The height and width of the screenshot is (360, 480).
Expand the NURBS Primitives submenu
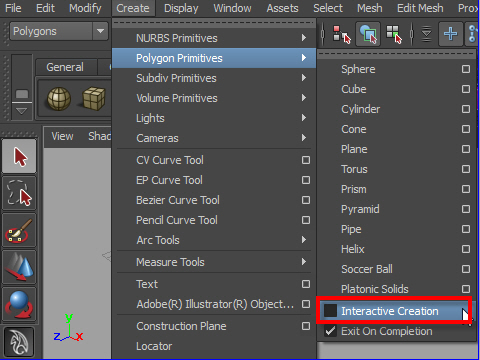tap(214, 38)
